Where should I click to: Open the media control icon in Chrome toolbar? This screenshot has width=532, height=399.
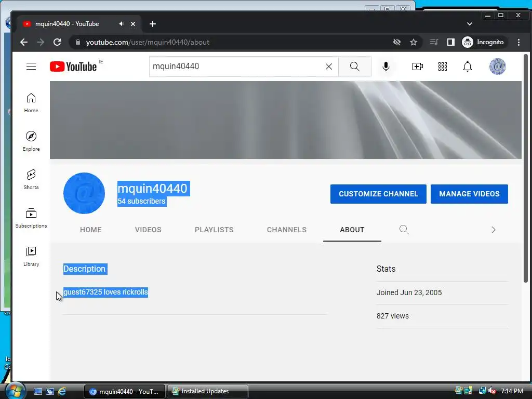[x=434, y=42]
